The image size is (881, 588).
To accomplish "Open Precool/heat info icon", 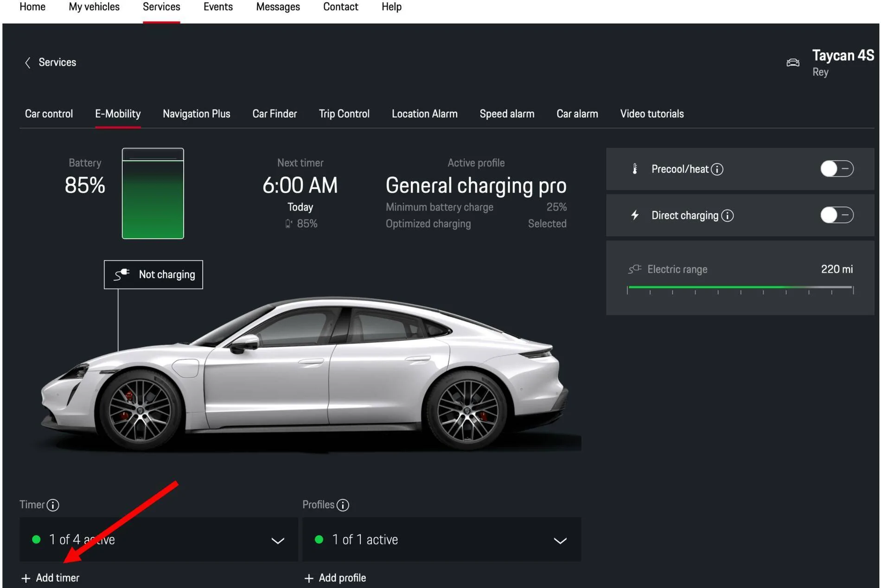I will (717, 169).
